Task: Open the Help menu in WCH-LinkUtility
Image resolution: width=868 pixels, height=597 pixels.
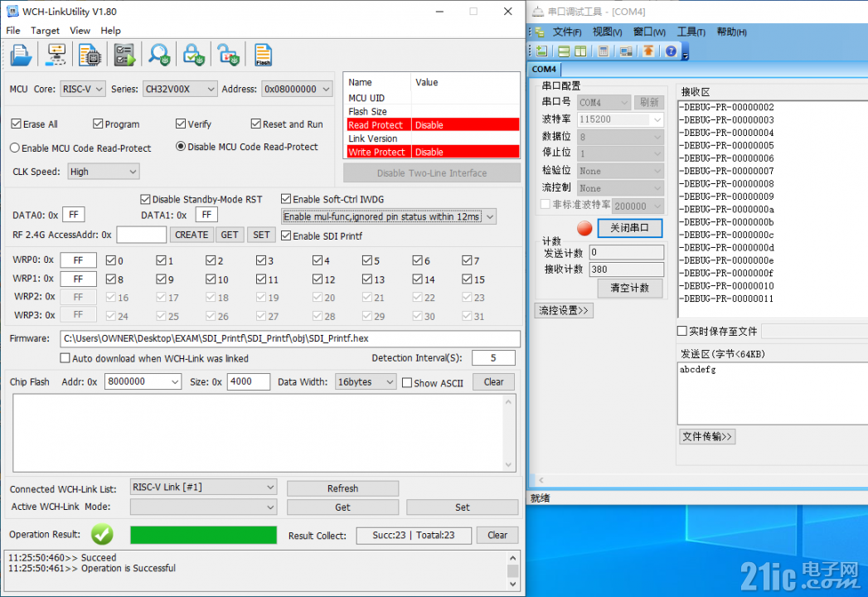Action: coord(111,31)
